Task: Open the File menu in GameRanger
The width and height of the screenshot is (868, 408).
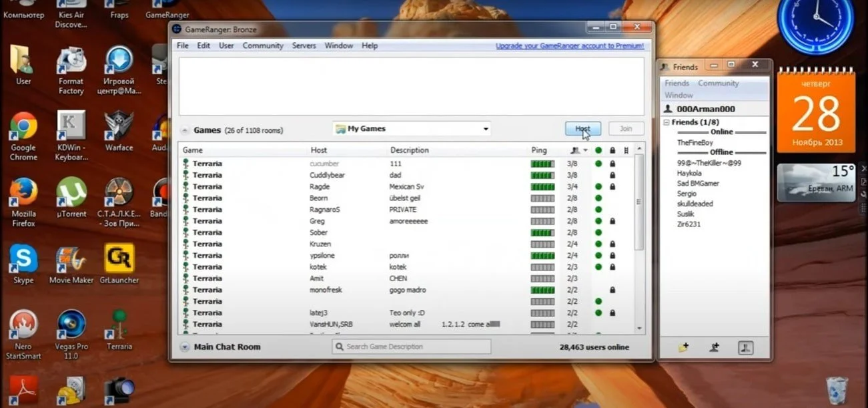Action: pyautogui.click(x=183, y=45)
